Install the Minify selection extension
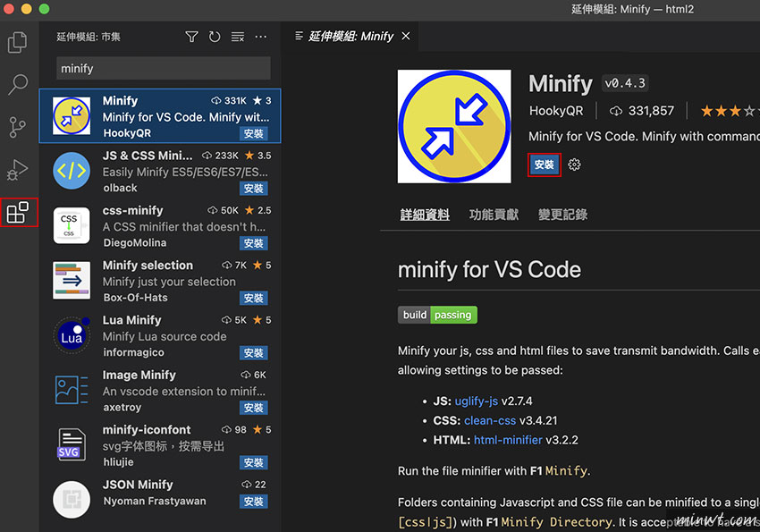The image size is (760, 532). pos(254,298)
